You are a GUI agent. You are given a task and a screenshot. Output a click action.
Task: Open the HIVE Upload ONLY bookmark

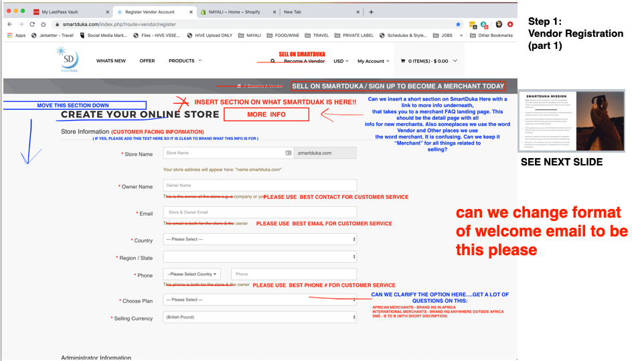click(210, 35)
